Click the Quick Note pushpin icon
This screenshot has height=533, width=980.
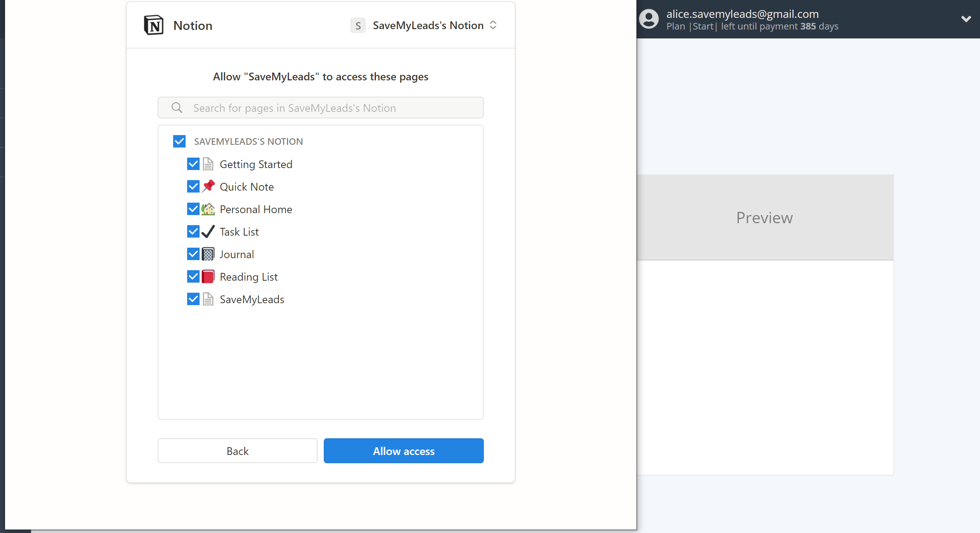(x=208, y=186)
